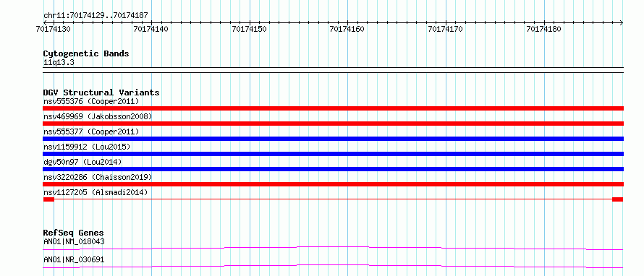
Task: Click gene label ANO1|NR_030691
Action: pyautogui.click(x=74, y=259)
